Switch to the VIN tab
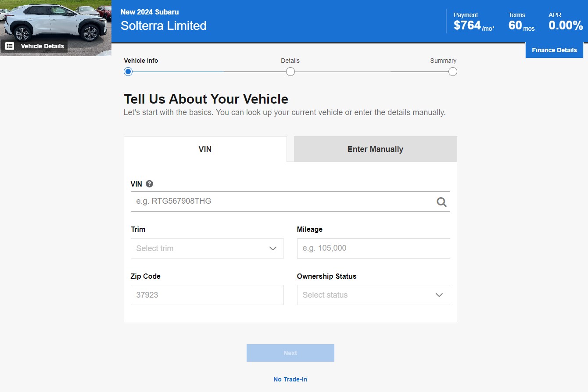The height and width of the screenshot is (392, 588). click(205, 149)
